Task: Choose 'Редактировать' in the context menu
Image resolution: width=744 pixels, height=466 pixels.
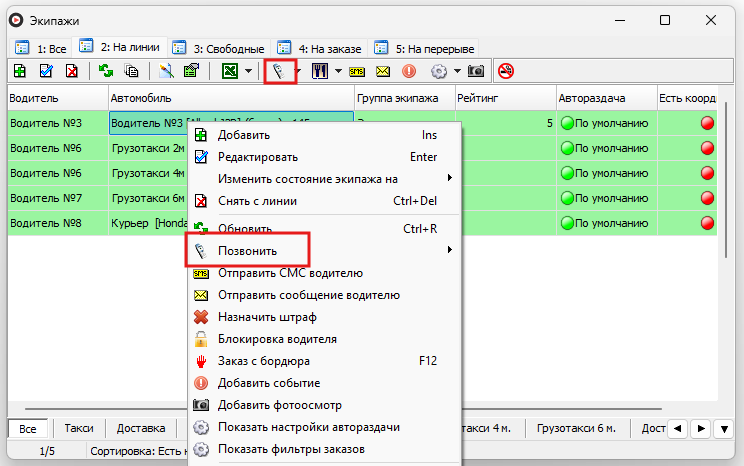Action: click(325, 157)
